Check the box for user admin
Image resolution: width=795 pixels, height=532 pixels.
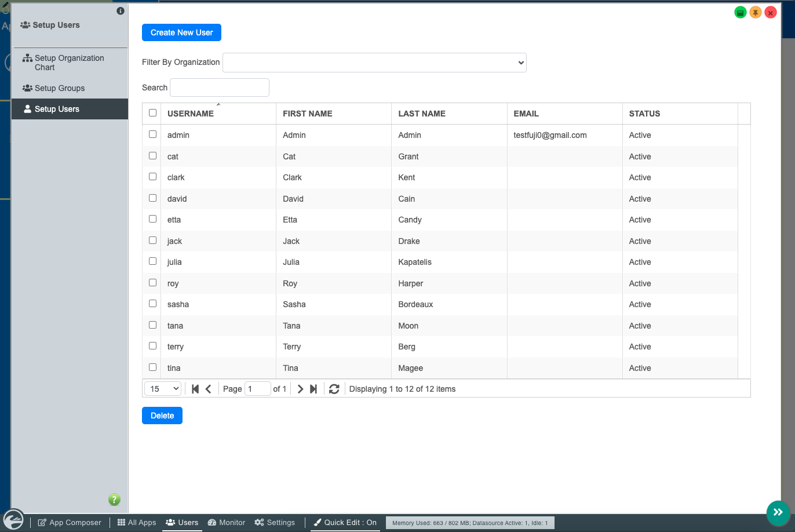153,134
